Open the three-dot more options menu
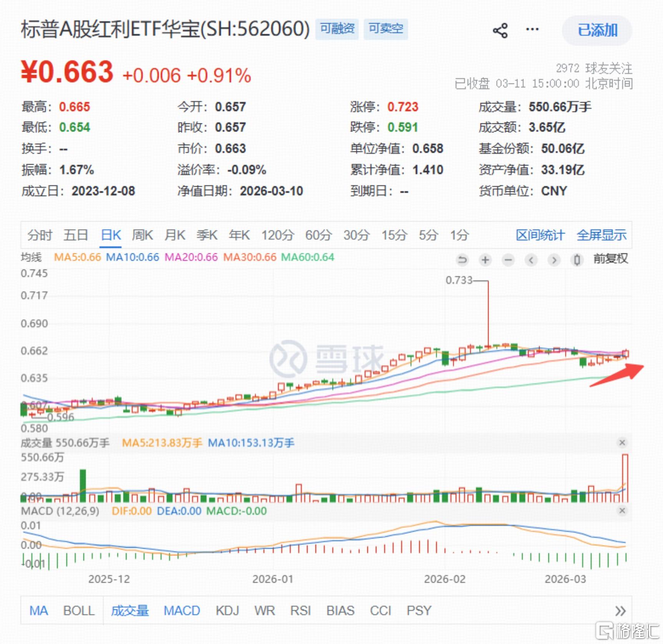 pyautogui.click(x=532, y=29)
